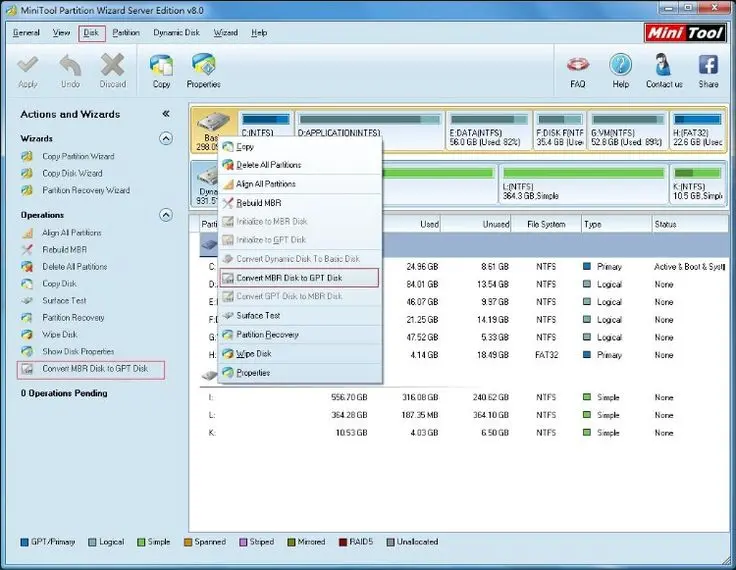Sort by the Status column header

[690, 224]
